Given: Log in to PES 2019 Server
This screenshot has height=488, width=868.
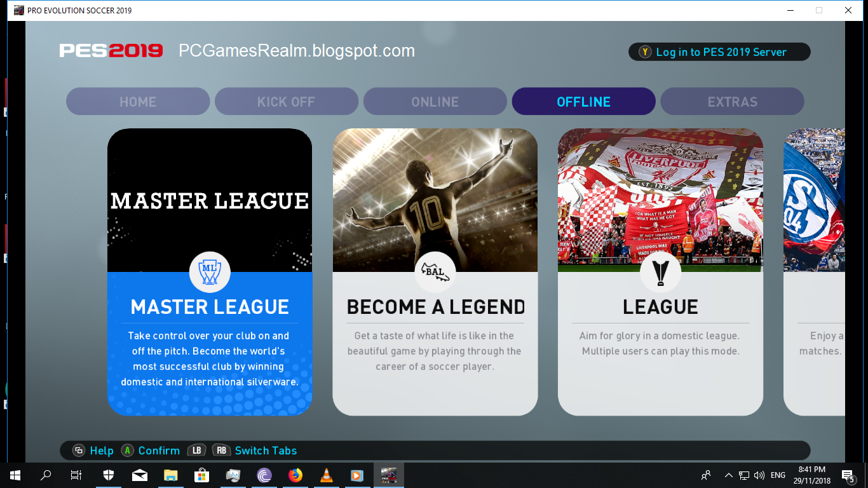Looking at the screenshot, I should tap(719, 52).
